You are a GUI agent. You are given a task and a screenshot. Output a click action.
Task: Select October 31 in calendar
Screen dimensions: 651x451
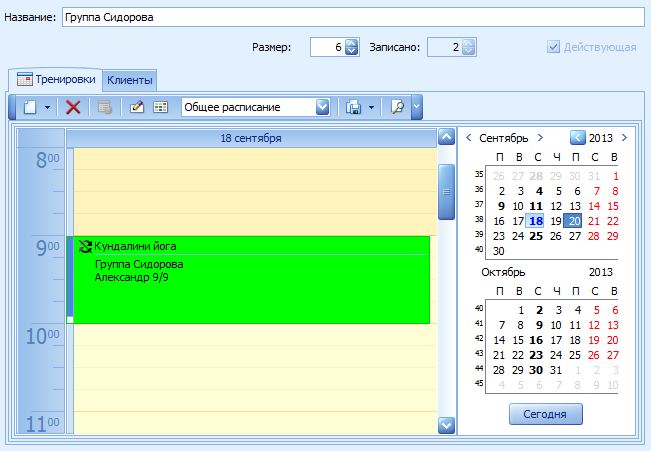556,370
